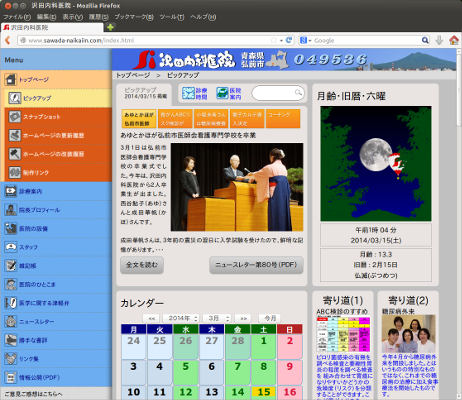Open the 編集 menu
This screenshot has width=462, height=400.
pyautogui.click(x=46, y=17)
